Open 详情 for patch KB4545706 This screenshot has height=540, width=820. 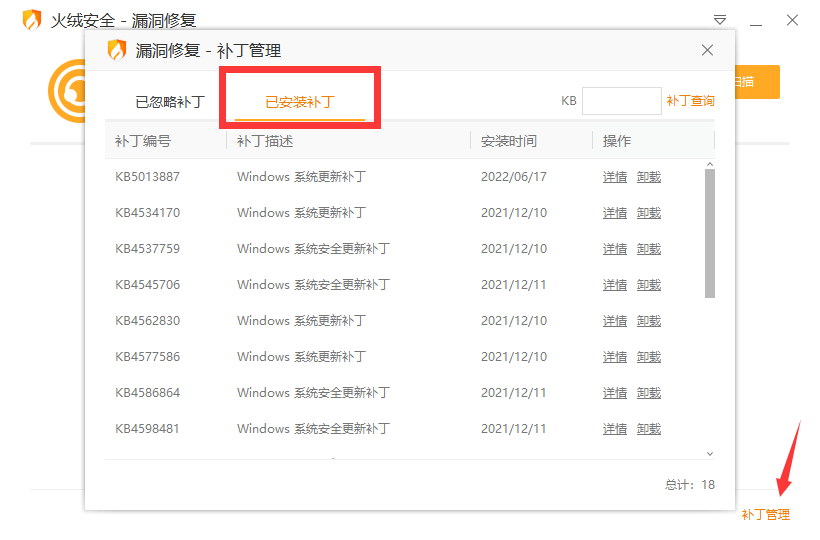tap(614, 285)
